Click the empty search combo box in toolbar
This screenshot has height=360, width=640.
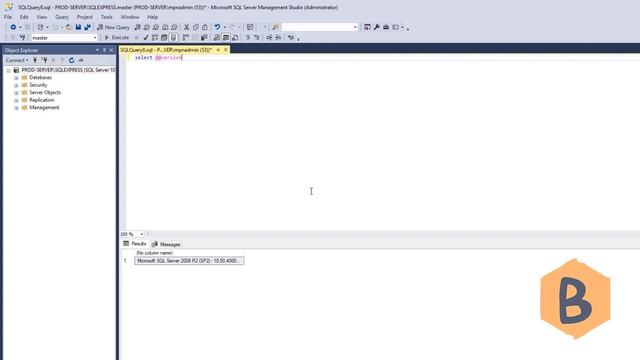click(x=320, y=27)
